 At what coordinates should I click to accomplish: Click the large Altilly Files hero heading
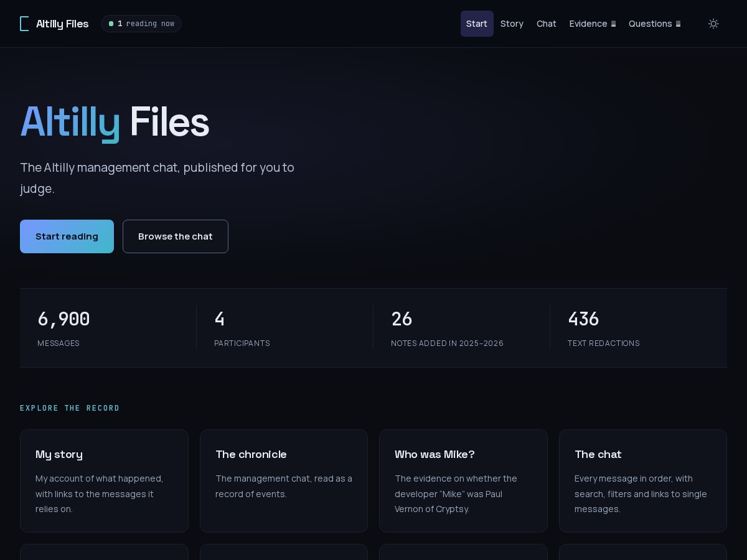click(x=115, y=122)
